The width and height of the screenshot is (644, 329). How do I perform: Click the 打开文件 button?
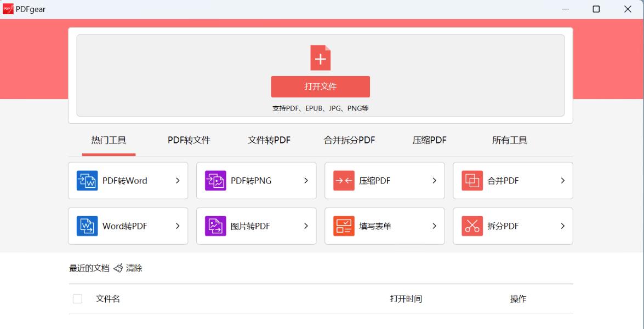321,86
